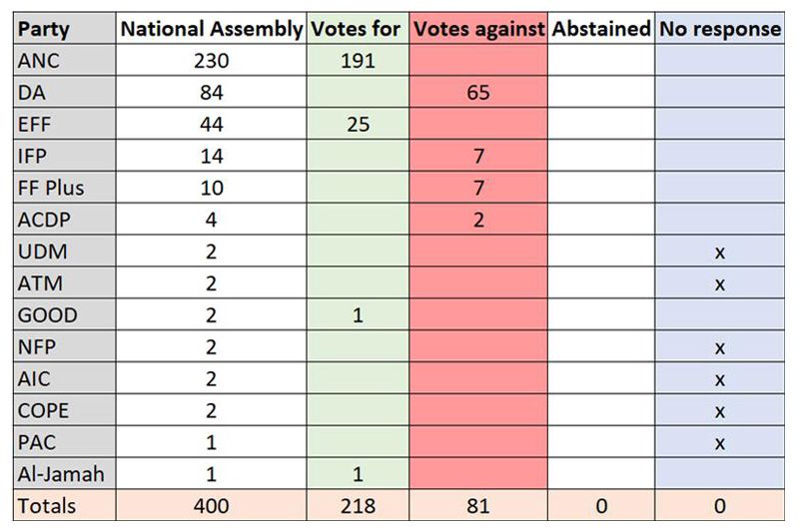
Task: Select the Votes against header cell
Action: click(x=478, y=29)
